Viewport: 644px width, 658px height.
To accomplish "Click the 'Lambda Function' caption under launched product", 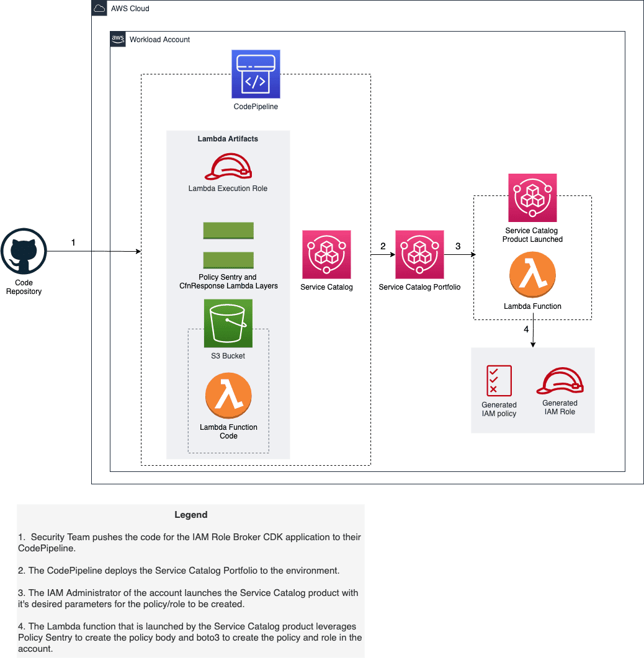I will point(532,306).
